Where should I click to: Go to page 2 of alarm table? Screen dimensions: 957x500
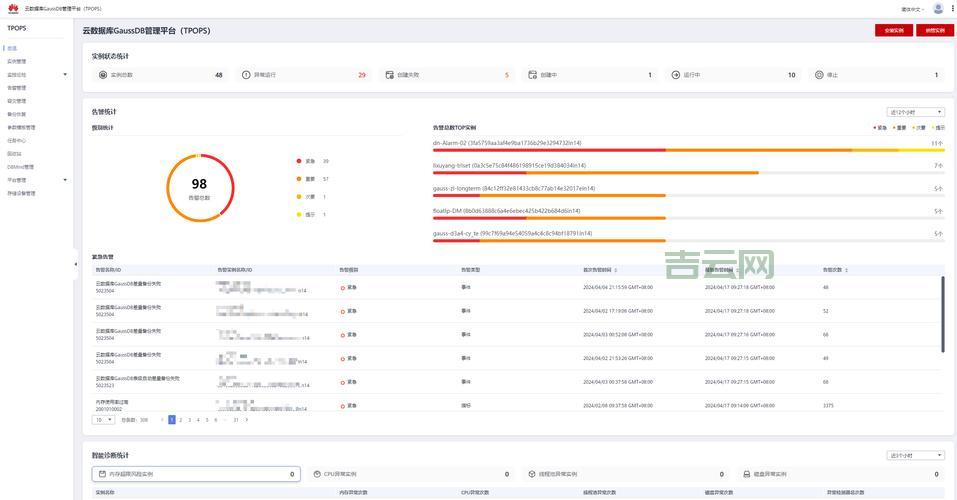tap(180, 420)
